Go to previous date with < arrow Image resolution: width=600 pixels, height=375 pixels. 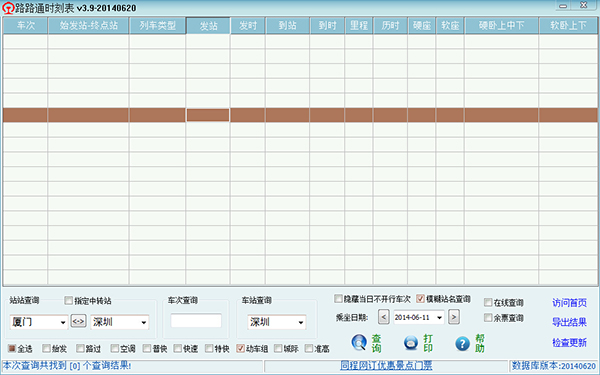(x=383, y=317)
